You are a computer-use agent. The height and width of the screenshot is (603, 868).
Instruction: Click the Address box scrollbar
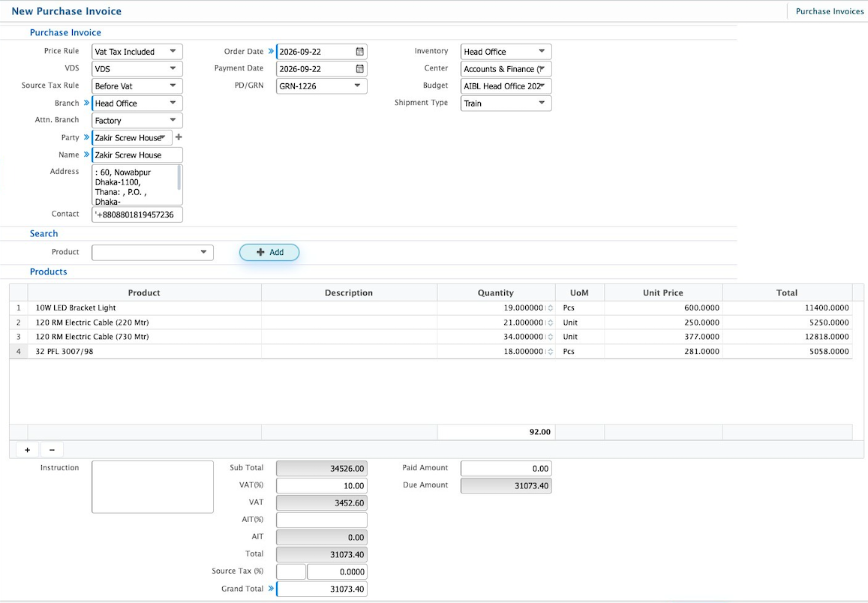pyautogui.click(x=179, y=178)
